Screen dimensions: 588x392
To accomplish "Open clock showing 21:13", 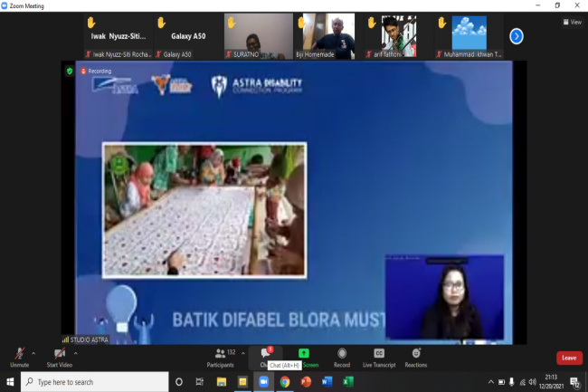I will (x=551, y=381).
